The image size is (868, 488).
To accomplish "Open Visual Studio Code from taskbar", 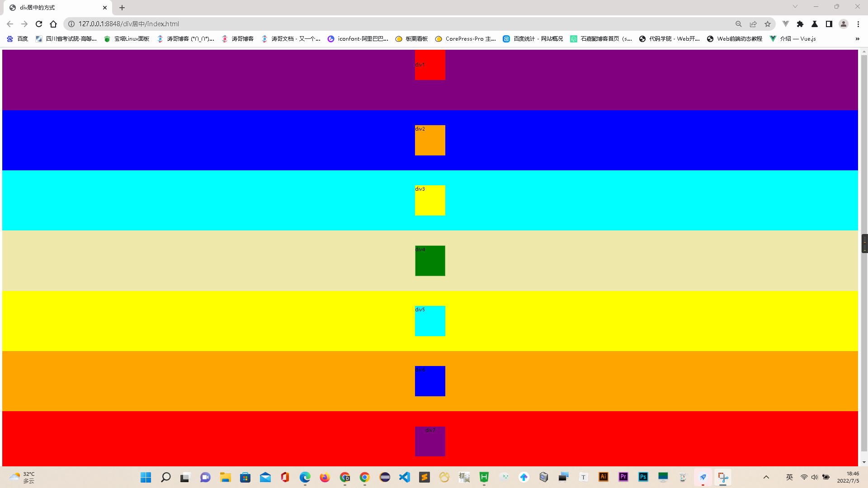I will click(405, 477).
